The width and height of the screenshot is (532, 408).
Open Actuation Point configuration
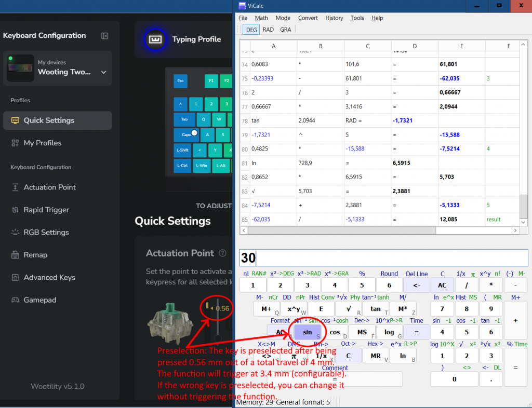(x=49, y=187)
